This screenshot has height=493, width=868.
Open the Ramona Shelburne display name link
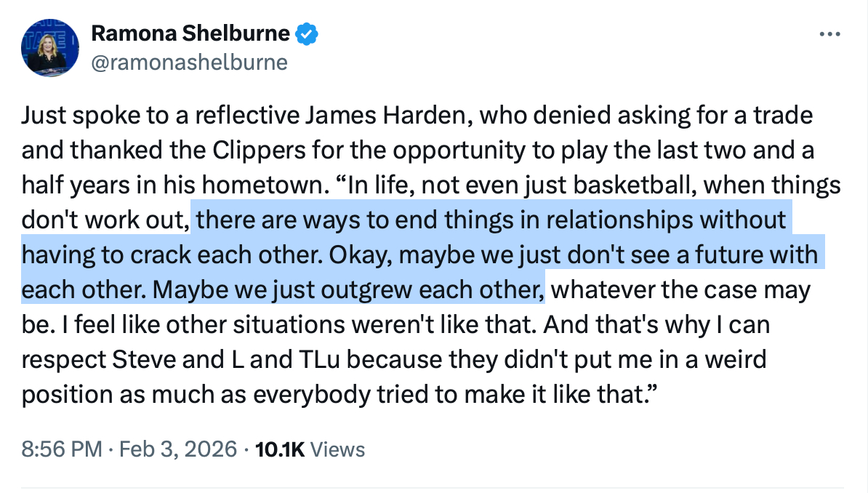click(190, 33)
